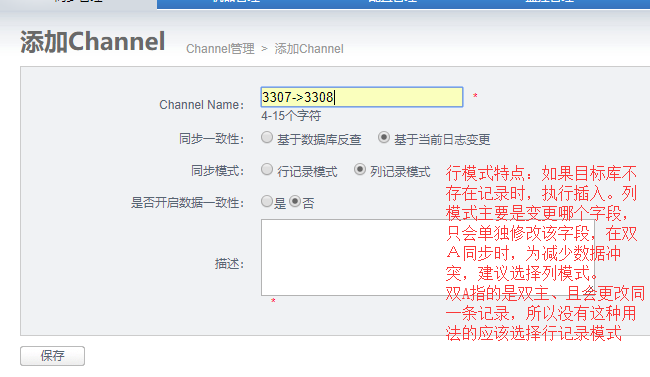
Task: Select the 基于数据库反查 radio option
Action: click(x=267, y=137)
